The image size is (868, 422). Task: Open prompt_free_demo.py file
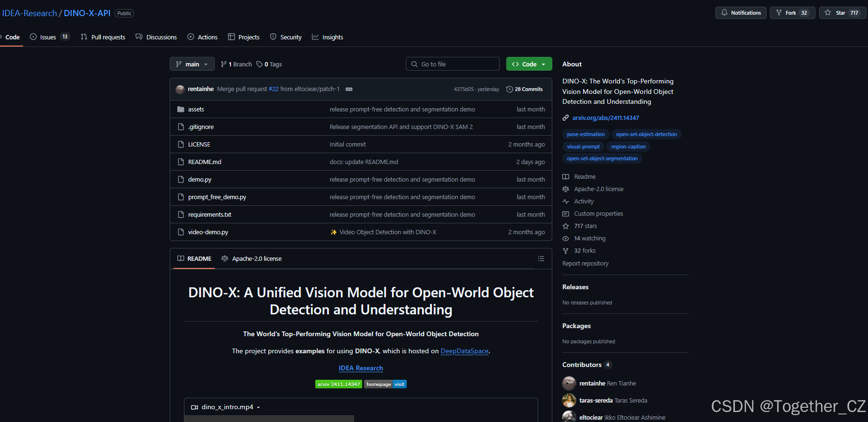(217, 197)
